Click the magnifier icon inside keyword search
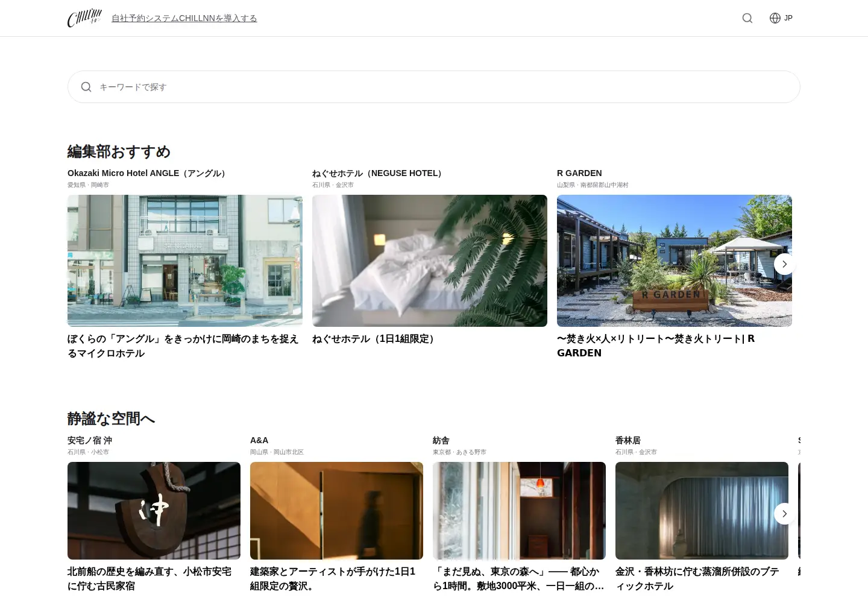868x603 pixels. click(86, 87)
